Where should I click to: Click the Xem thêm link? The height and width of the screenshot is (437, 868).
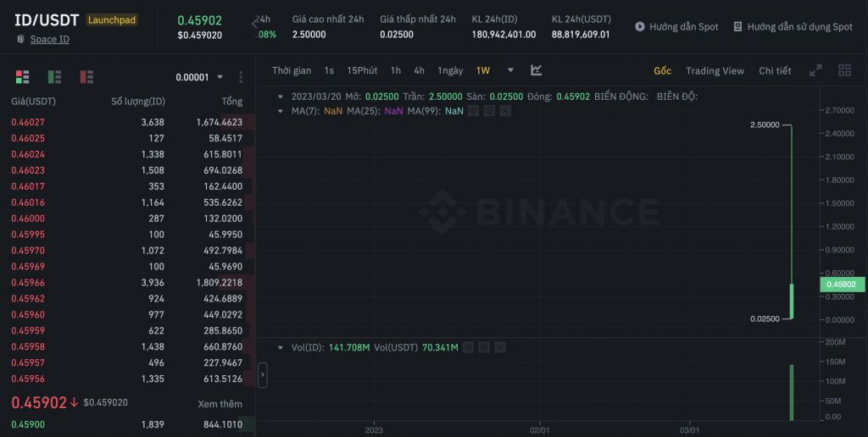pyautogui.click(x=220, y=404)
